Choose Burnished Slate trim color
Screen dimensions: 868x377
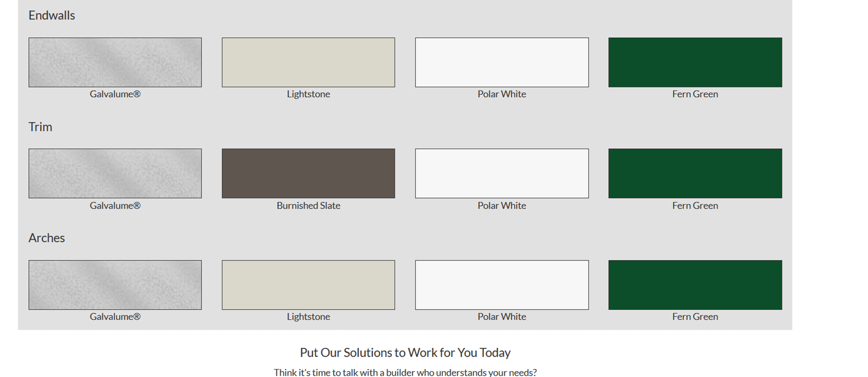pos(308,173)
